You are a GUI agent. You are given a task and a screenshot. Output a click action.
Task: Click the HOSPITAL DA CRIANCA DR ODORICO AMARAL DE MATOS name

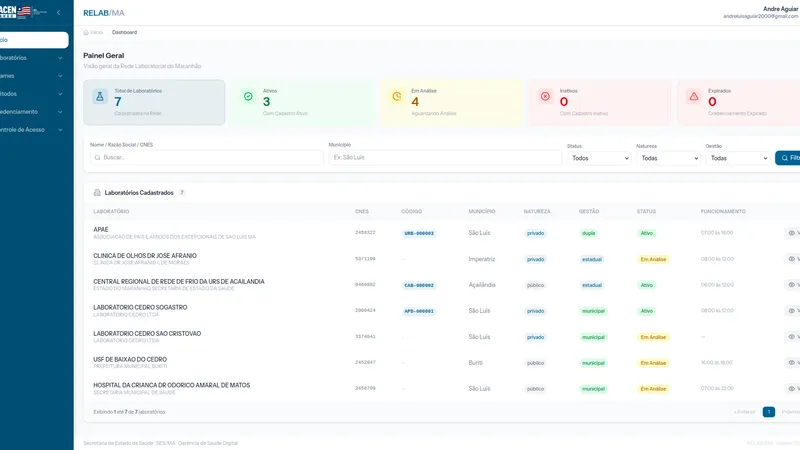point(171,385)
